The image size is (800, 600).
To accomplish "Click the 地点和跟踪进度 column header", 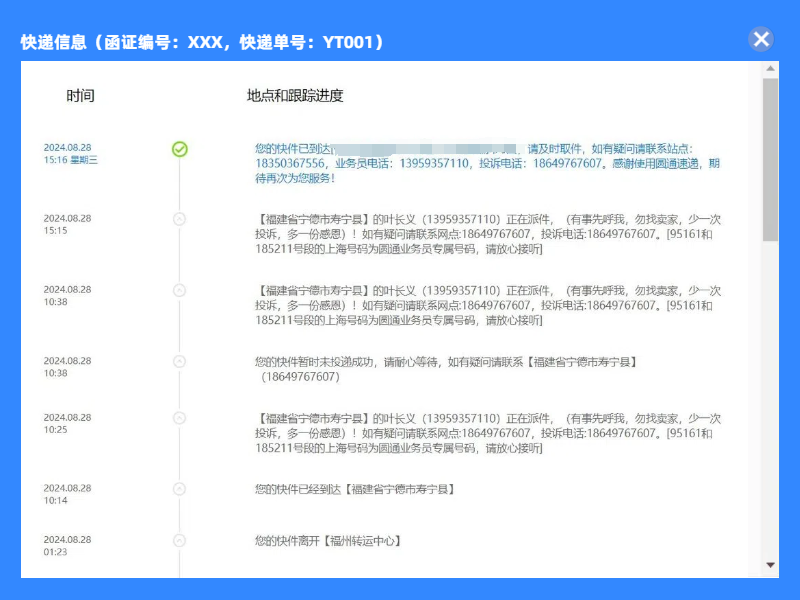I will (295, 95).
